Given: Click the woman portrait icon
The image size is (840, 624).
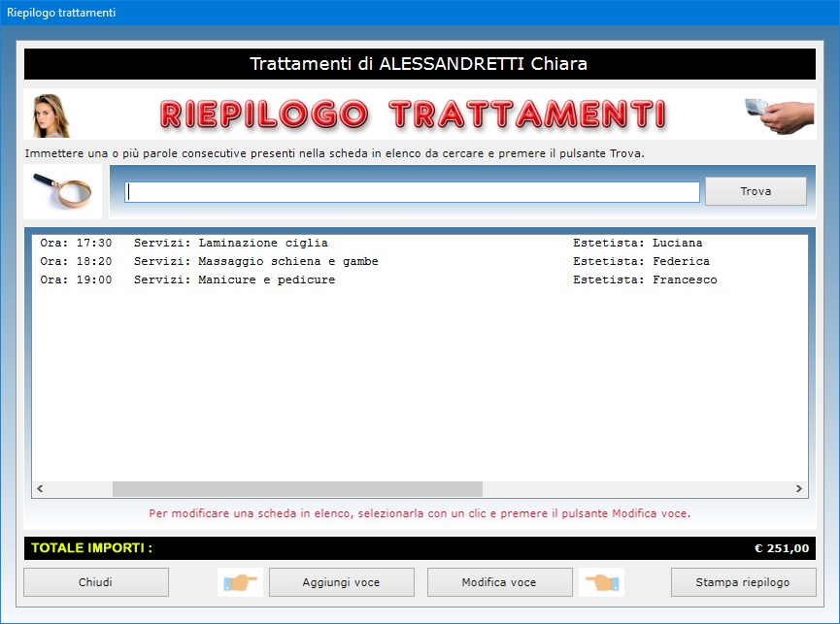Looking at the screenshot, I should (x=50, y=115).
